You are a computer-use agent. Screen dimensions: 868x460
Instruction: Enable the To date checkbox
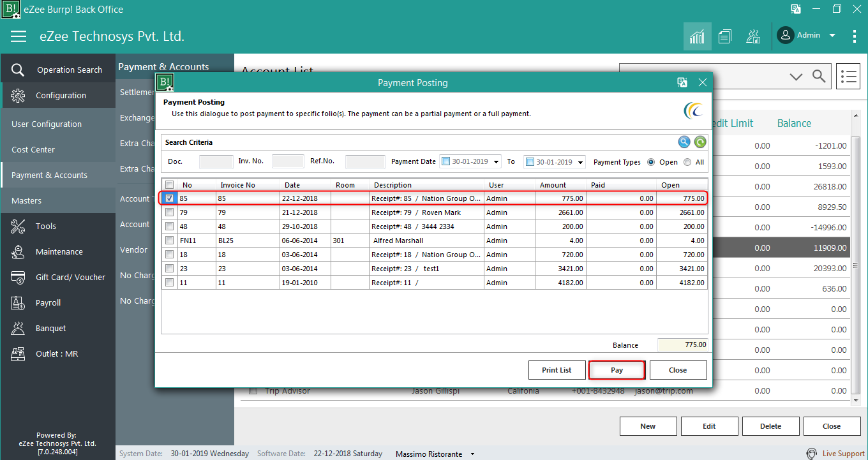pyautogui.click(x=530, y=162)
